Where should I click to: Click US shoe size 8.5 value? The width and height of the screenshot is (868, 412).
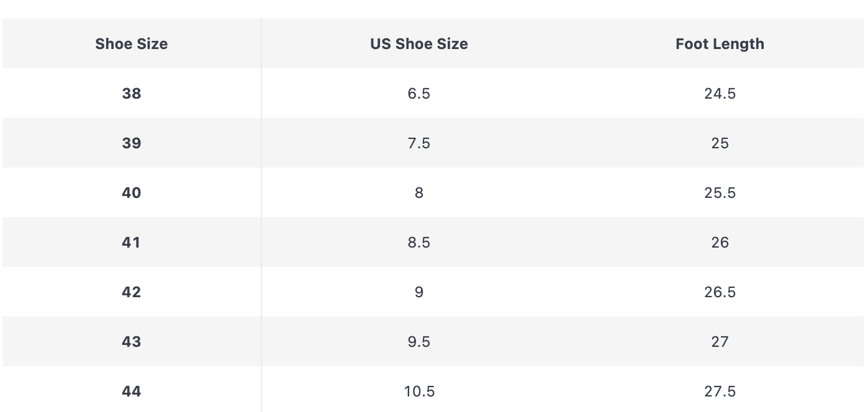tap(419, 243)
